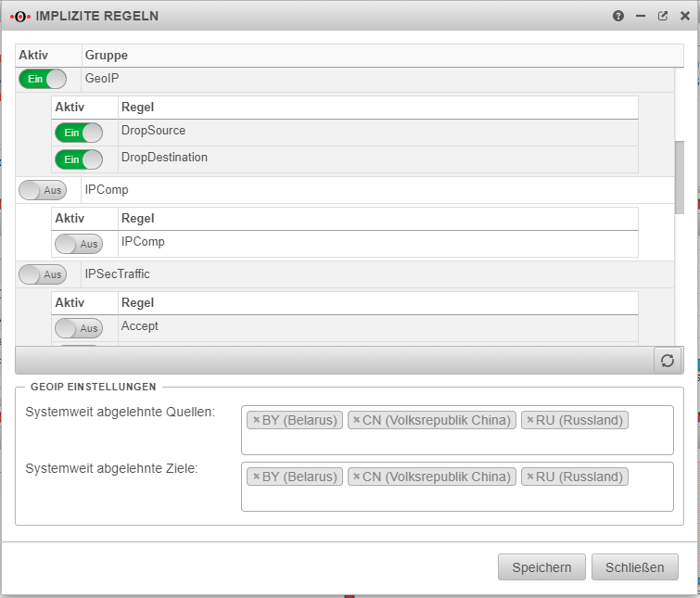Save settings with Speichern button

pos(541,567)
